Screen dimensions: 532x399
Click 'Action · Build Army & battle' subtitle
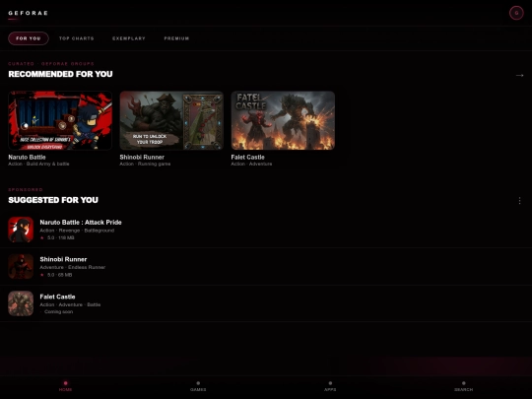[x=38, y=164]
